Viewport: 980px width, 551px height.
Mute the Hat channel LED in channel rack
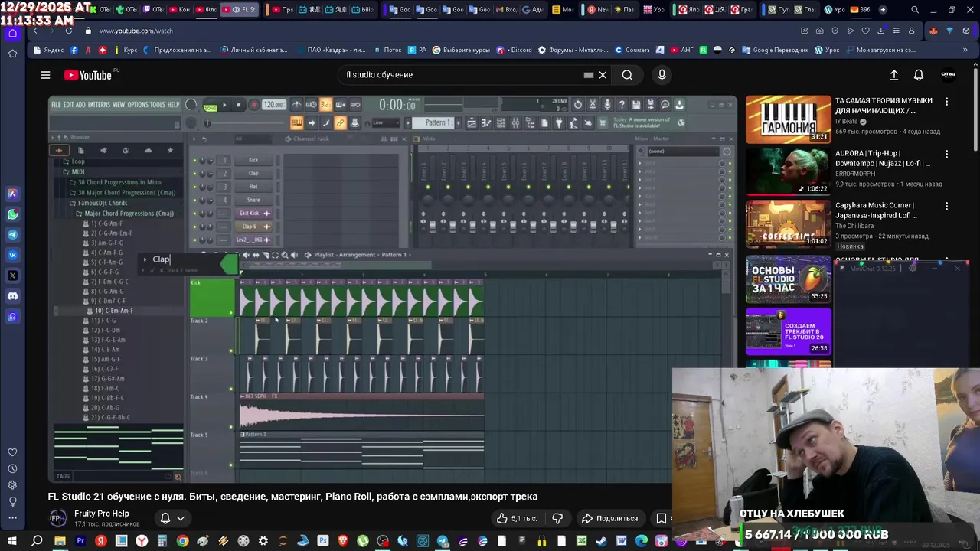(194, 187)
